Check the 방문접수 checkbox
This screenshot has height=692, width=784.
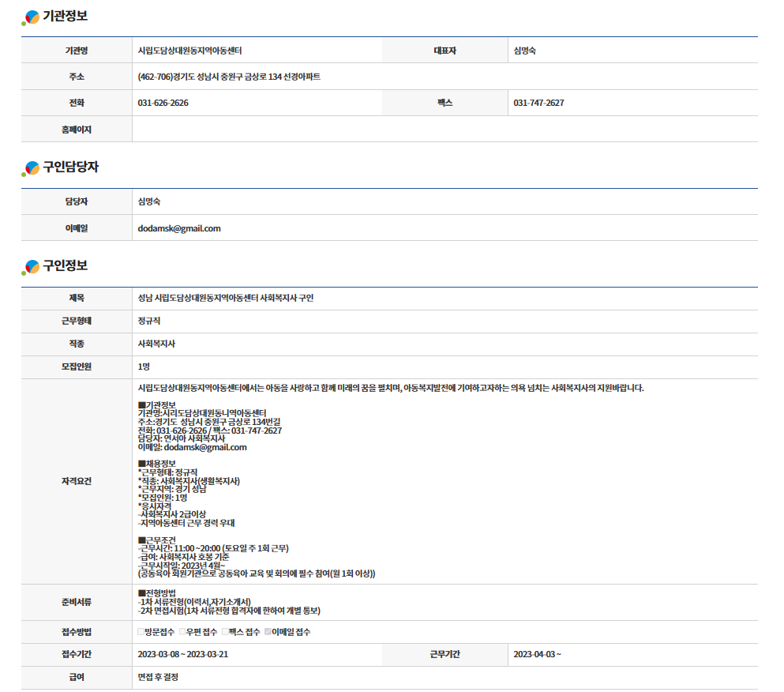pyautogui.click(x=141, y=631)
